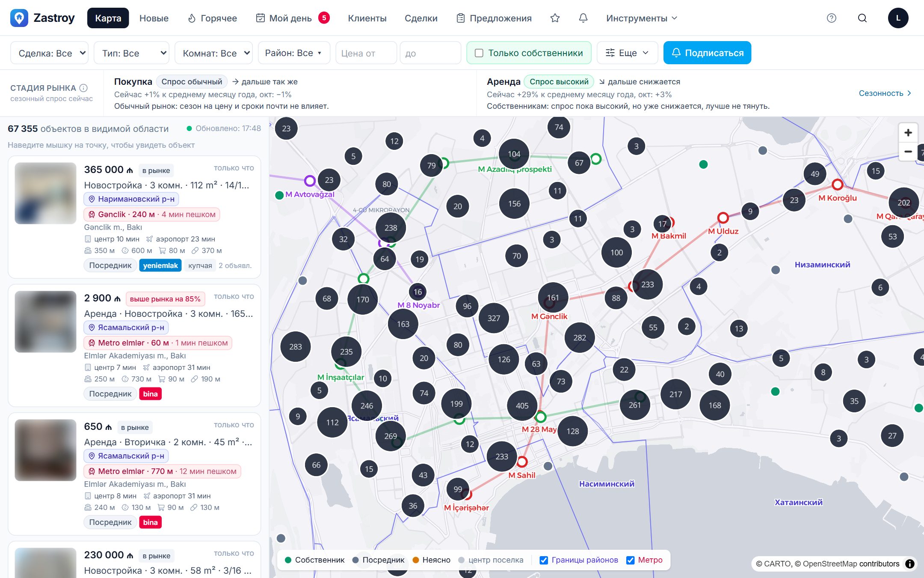Click the map cluster marker 327

(494, 318)
